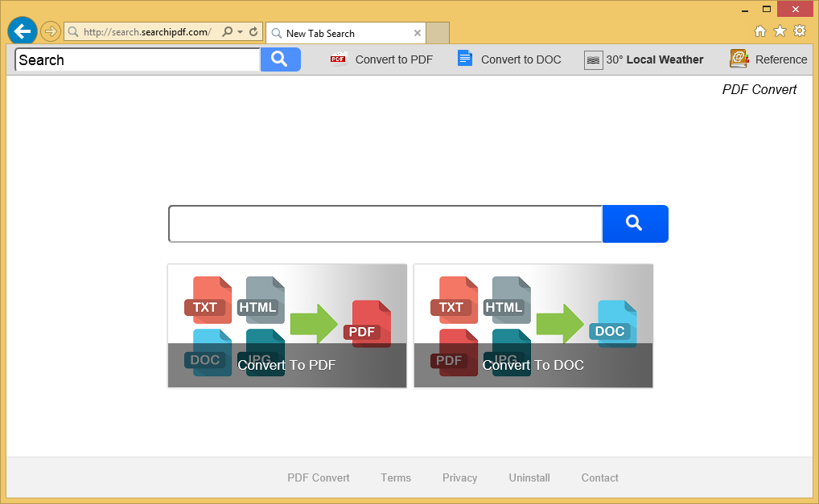Focus the main center search field
The image size is (819, 504).
(385, 223)
